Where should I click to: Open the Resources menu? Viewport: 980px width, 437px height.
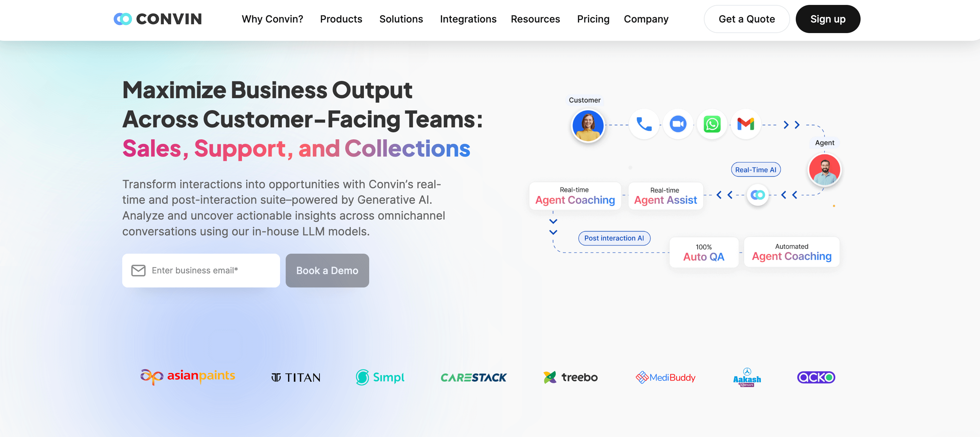point(535,19)
